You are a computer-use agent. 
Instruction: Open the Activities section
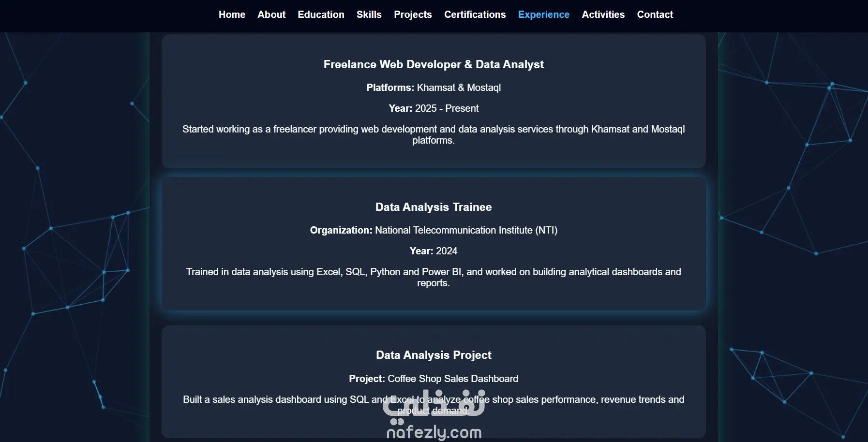tap(603, 15)
